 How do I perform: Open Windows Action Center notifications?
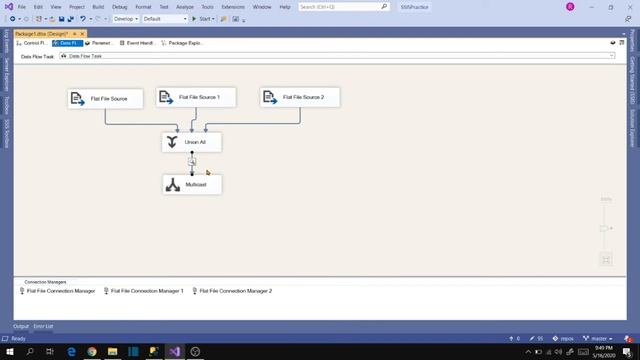click(x=627, y=351)
